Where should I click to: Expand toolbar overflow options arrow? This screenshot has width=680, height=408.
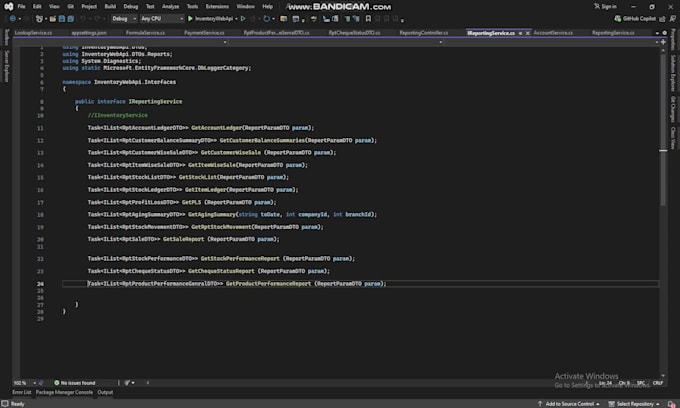[402, 20]
